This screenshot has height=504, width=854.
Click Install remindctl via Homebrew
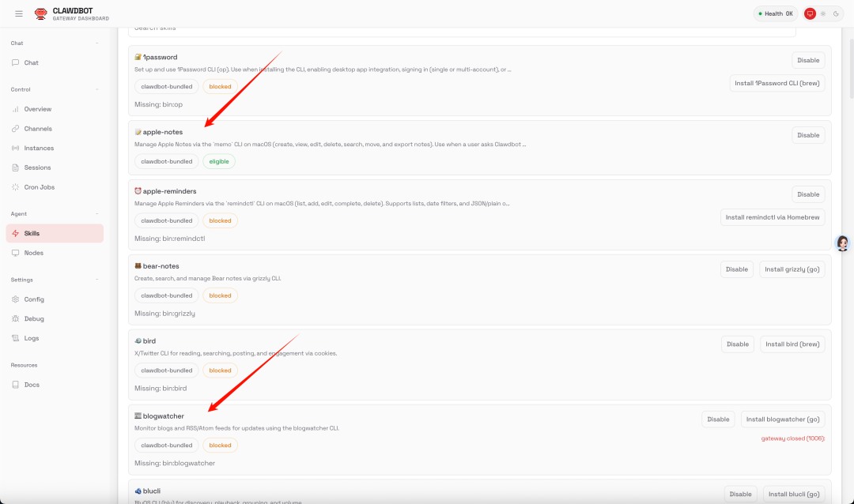point(773,217)
